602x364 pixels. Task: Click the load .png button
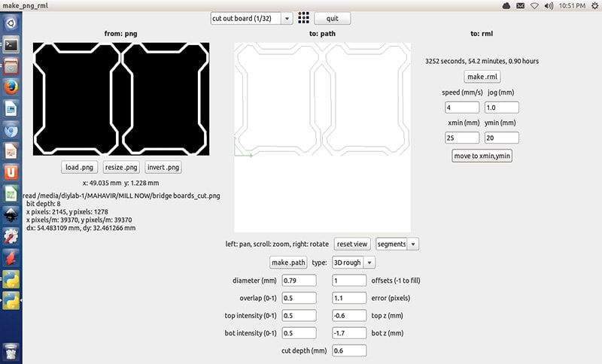[x=79, y=167]
